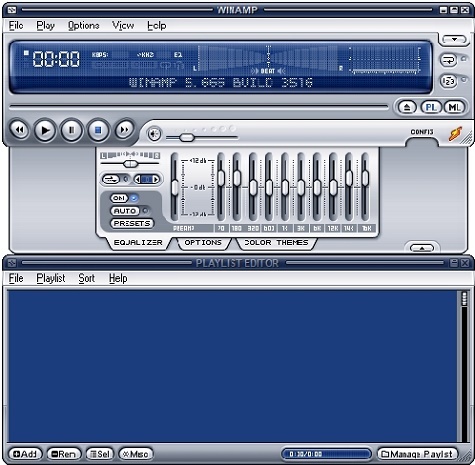Screen dimensions: 475x465
Task: Open the View menu
Action: [x=123, y=26]
